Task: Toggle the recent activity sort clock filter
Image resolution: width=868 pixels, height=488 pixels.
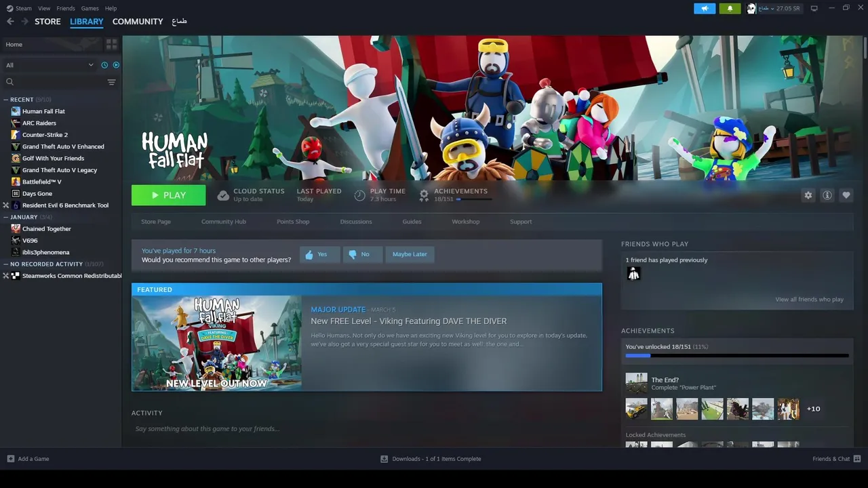Action: pos(104,65)
